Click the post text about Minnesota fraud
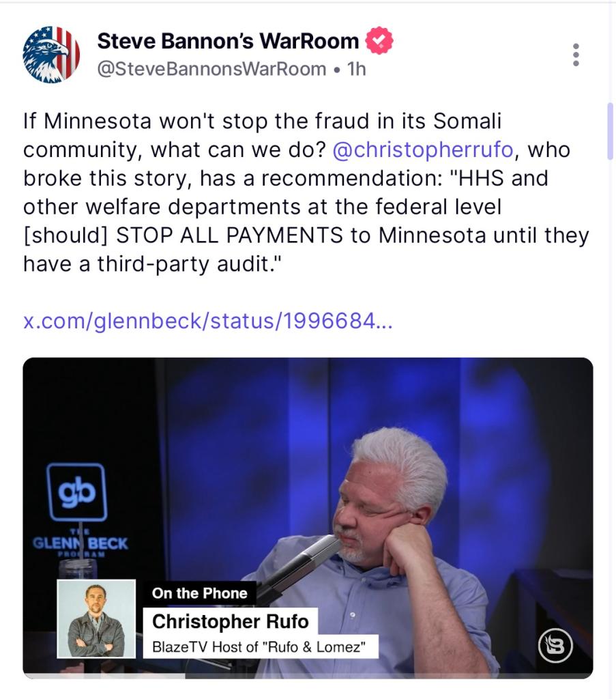Image resolution: width=616 pixels, height=699 pixels. (x=306, y=192)
